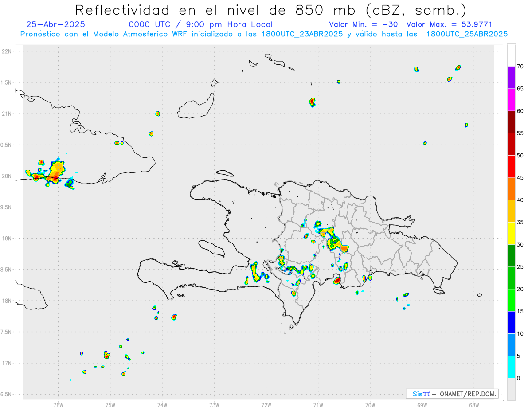Click the yellow 30–35 dBZ colorbar segment

pos(511,233)
